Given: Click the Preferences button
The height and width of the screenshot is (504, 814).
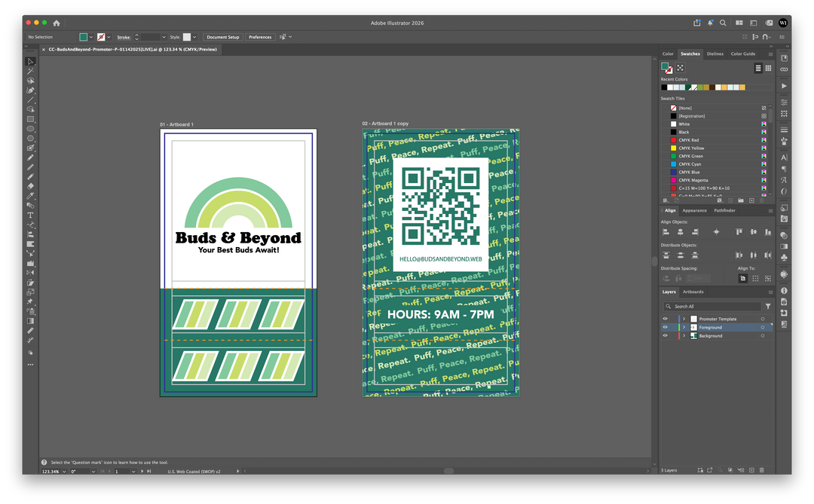Looking at the screenshot, I should 260,37.
